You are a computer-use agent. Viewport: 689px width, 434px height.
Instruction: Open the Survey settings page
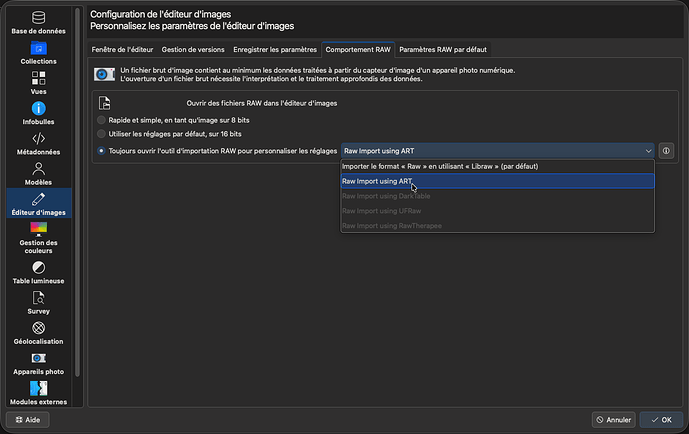coord(39,303)
